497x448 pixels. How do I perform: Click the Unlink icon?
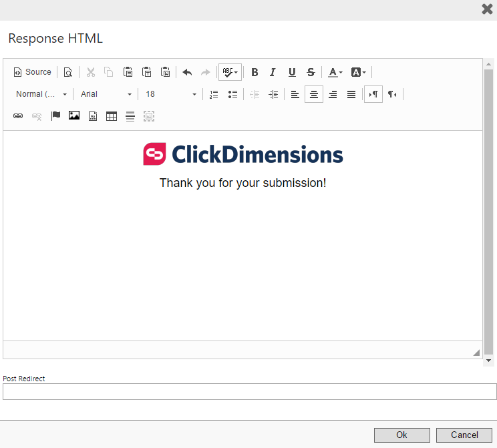37,116
